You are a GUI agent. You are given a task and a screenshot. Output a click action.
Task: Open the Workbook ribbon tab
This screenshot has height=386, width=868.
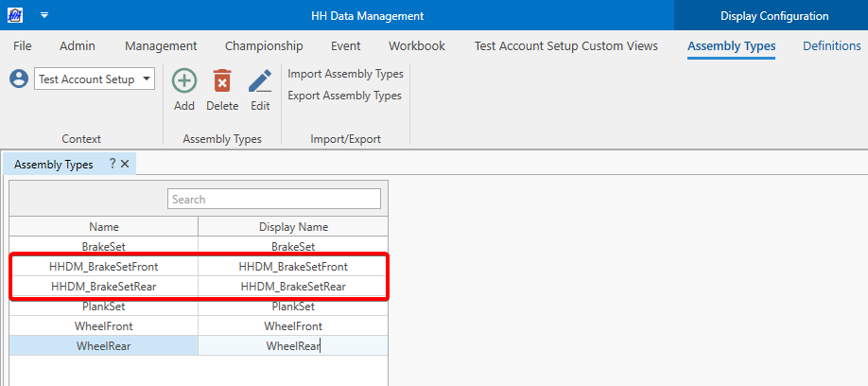click(x=416, y=45)
